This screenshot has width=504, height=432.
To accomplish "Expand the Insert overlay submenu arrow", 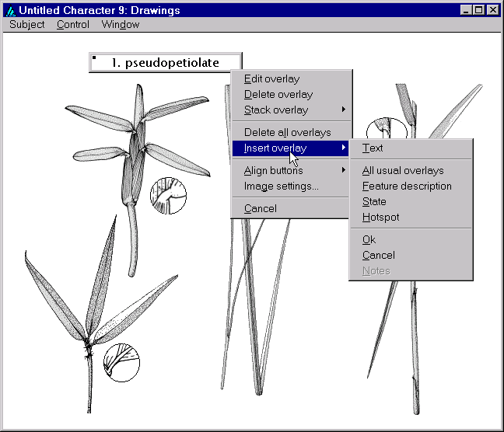I will tap(343, 148).
